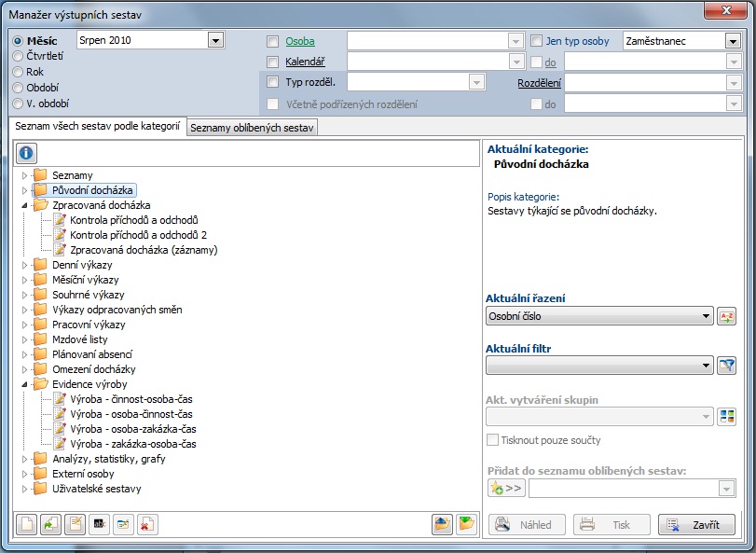Collapse the Zpracovaná docházka category
The width and height of the screenshot is (756, 553).
click(24, 205)
